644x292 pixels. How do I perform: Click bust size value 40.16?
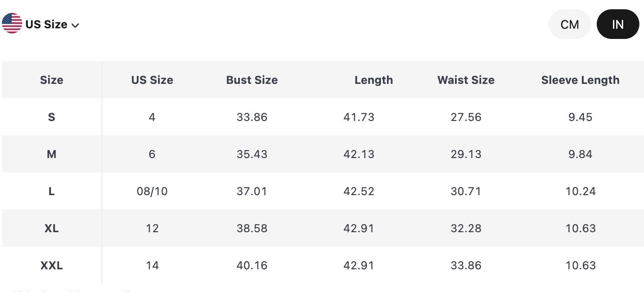click(252, 265)
